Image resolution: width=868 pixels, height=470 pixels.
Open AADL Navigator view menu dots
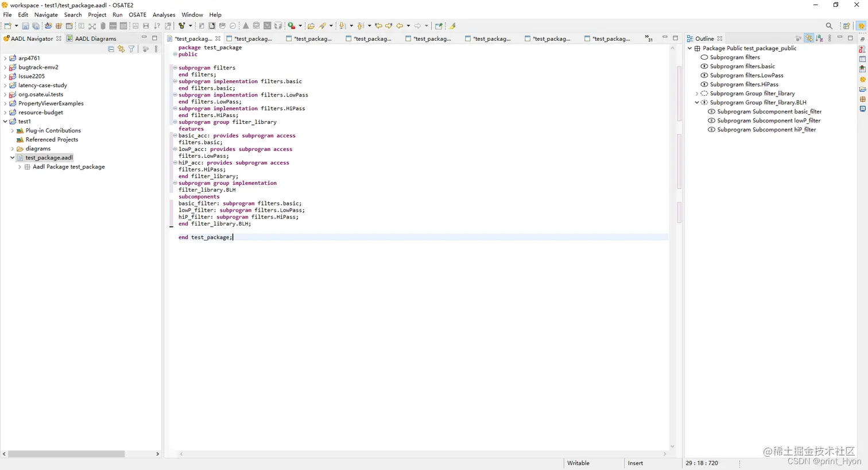coord(156,49)
